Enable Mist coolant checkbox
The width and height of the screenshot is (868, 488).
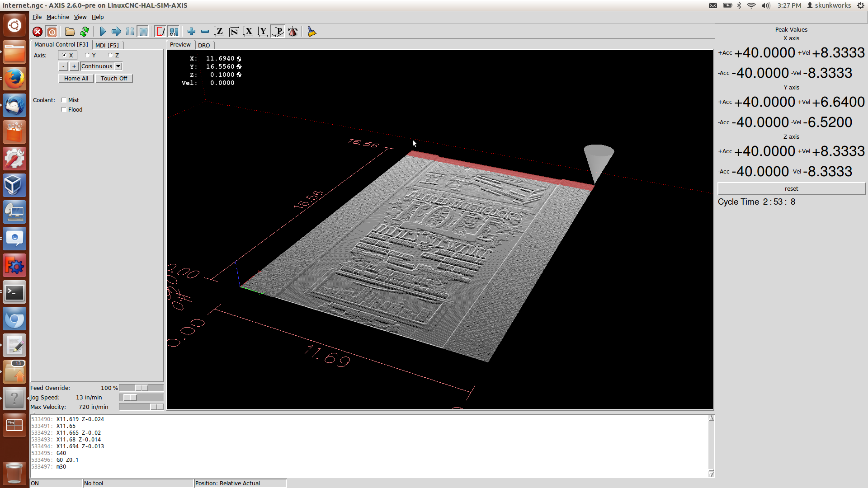click(x=64, y=100)
